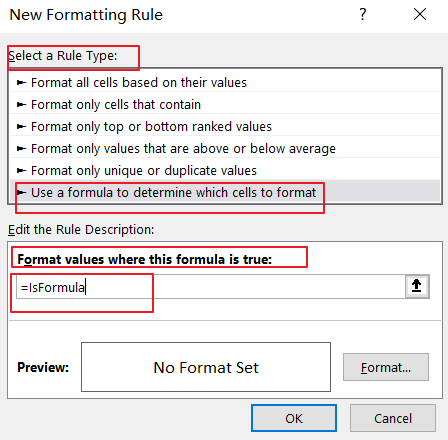
Task: Click the collapse dialog arrow beside formula box
Action: [x=417, y=286]
